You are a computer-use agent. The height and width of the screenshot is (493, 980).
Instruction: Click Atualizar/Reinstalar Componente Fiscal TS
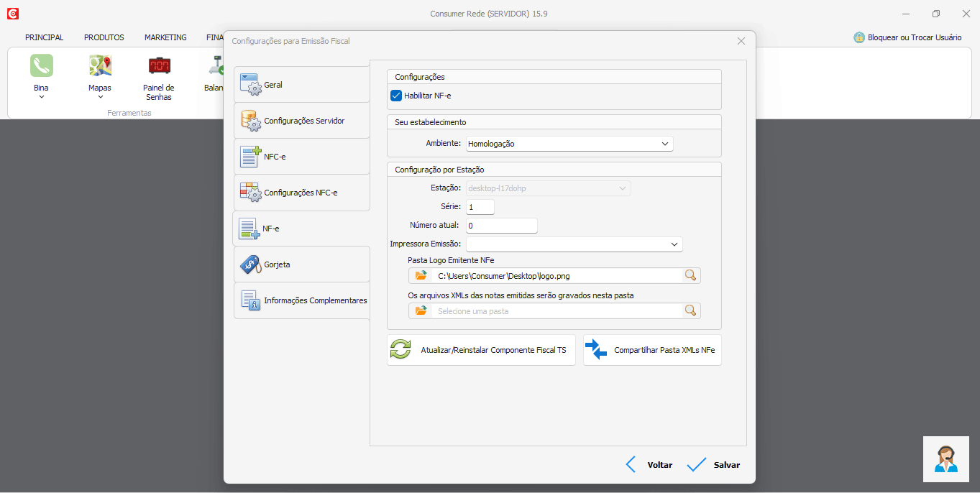pyautogui.click(x=481, y=350)
